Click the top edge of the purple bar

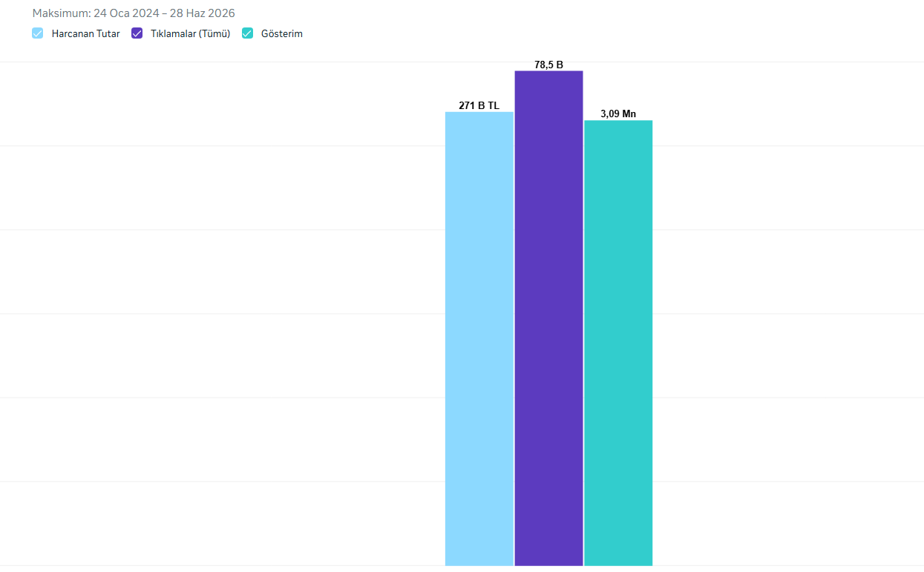[x=548, y=71]
